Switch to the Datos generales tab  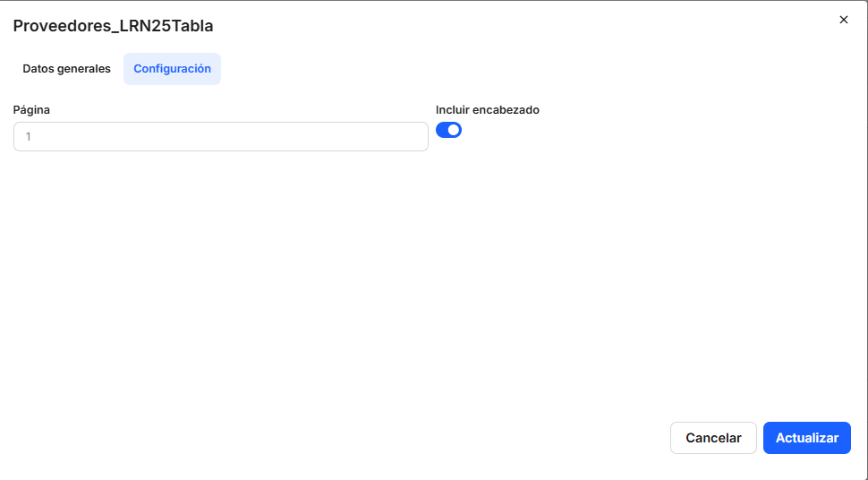(66, 69)
